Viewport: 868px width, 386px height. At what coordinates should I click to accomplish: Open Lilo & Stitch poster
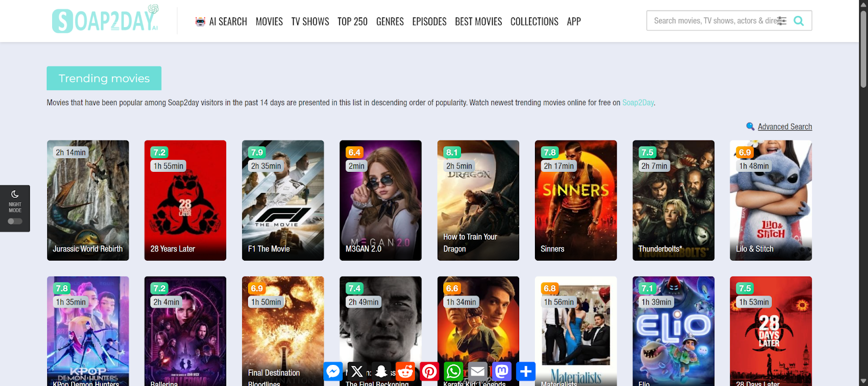point(771,201)
